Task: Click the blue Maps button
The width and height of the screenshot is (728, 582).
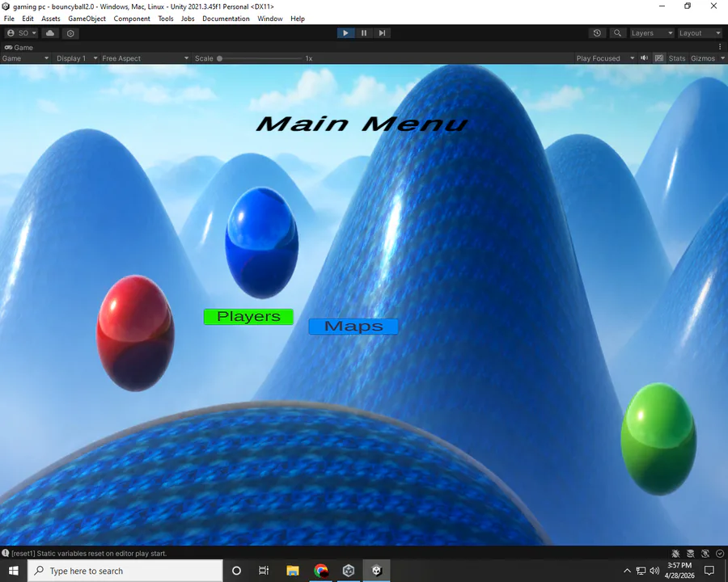Action: tap(353, 327)
